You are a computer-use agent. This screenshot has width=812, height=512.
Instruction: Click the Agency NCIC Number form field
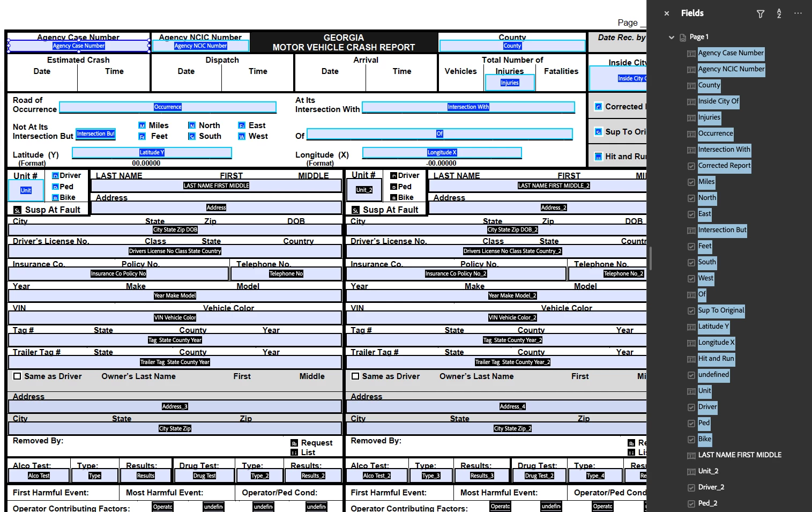200,46
